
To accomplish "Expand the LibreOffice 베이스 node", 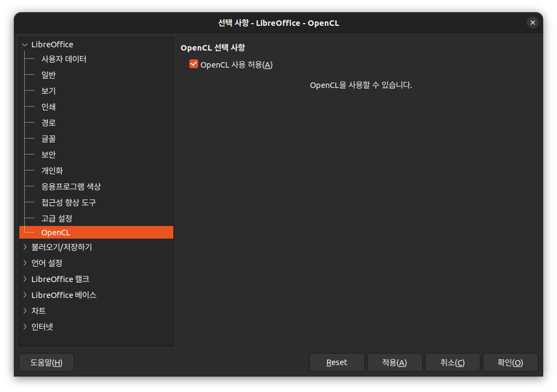I will click(25, 295).
